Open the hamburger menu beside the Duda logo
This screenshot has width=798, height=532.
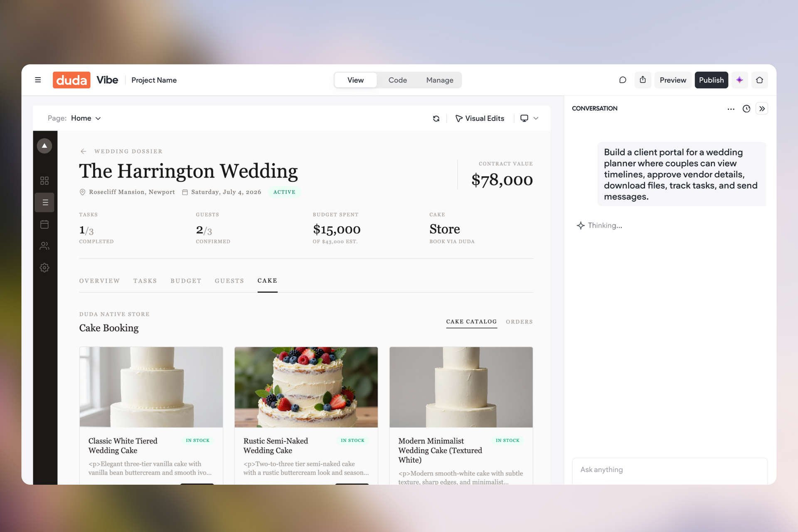(38, 80)
